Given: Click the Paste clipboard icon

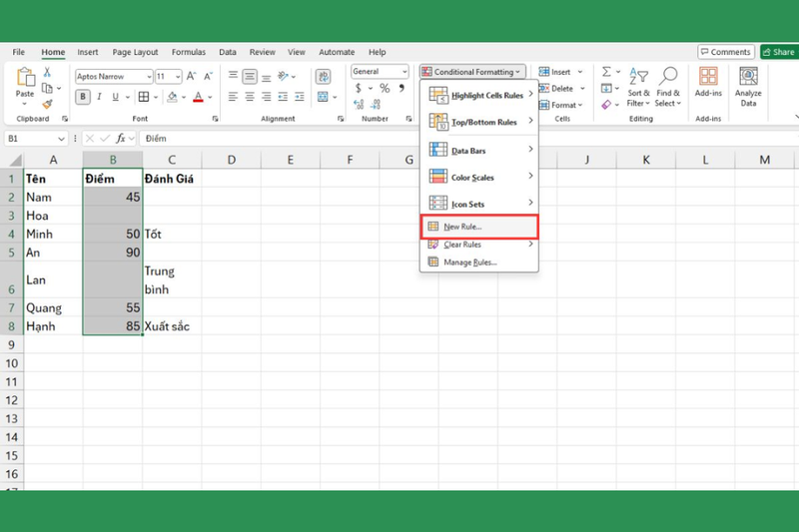Looking at the screenshot, I should [x=25, y=77].
